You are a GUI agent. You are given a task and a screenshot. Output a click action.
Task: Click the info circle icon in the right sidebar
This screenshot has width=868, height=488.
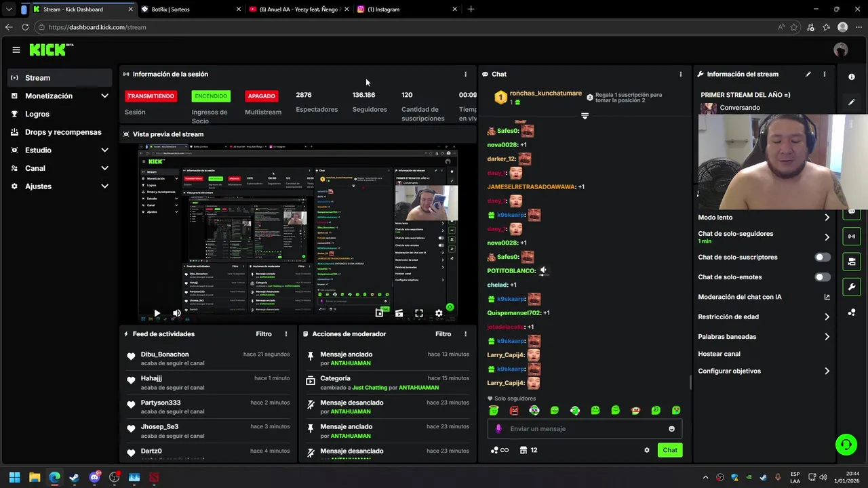click(x=852, y=77)
